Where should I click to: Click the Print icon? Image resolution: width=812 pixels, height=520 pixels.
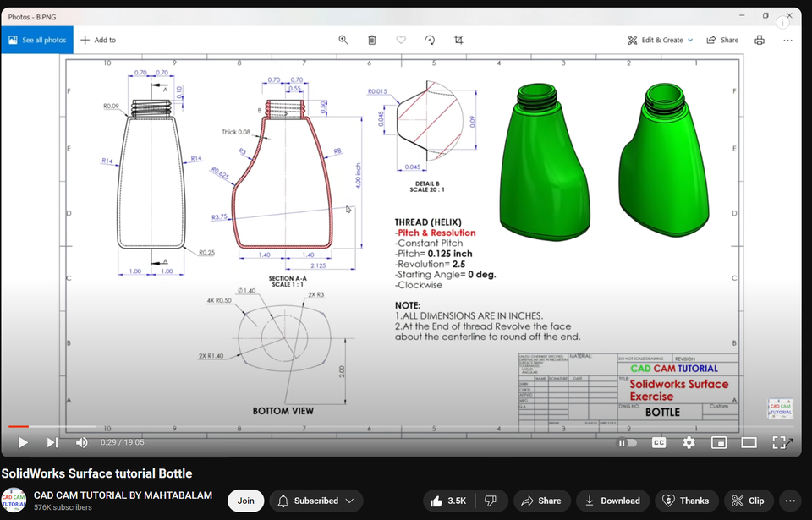tap(759, 39)
